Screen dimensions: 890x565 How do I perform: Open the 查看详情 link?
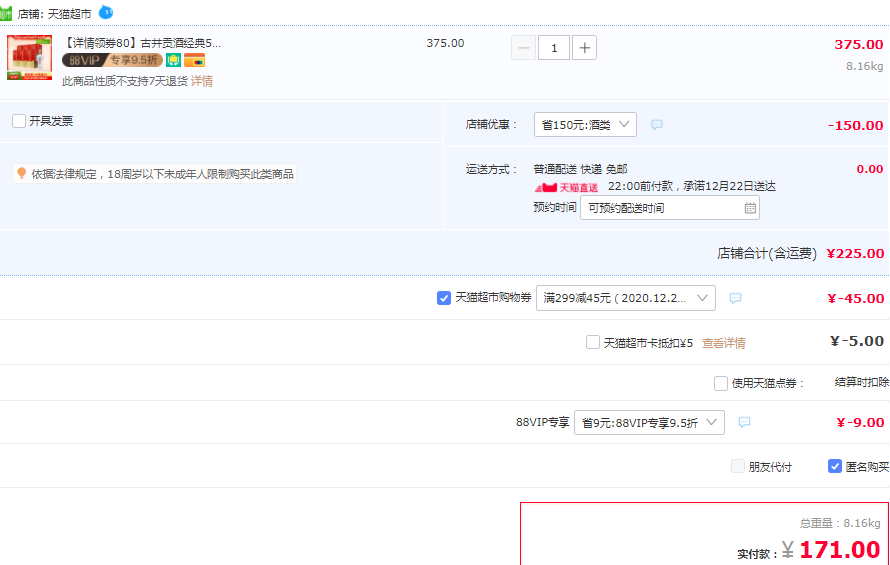(724, 343)
